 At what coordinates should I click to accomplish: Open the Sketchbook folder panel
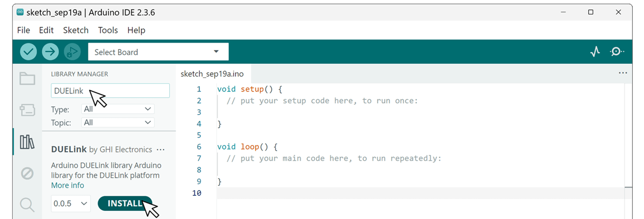(27, 79)
